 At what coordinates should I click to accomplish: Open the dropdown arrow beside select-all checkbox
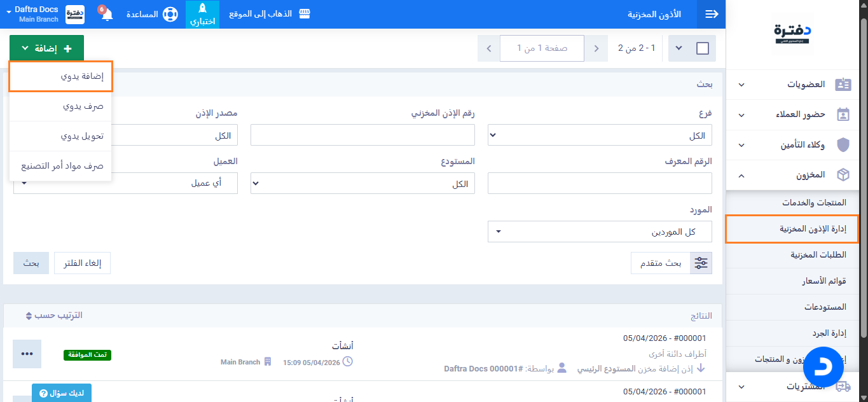click(x=678, y=48)
